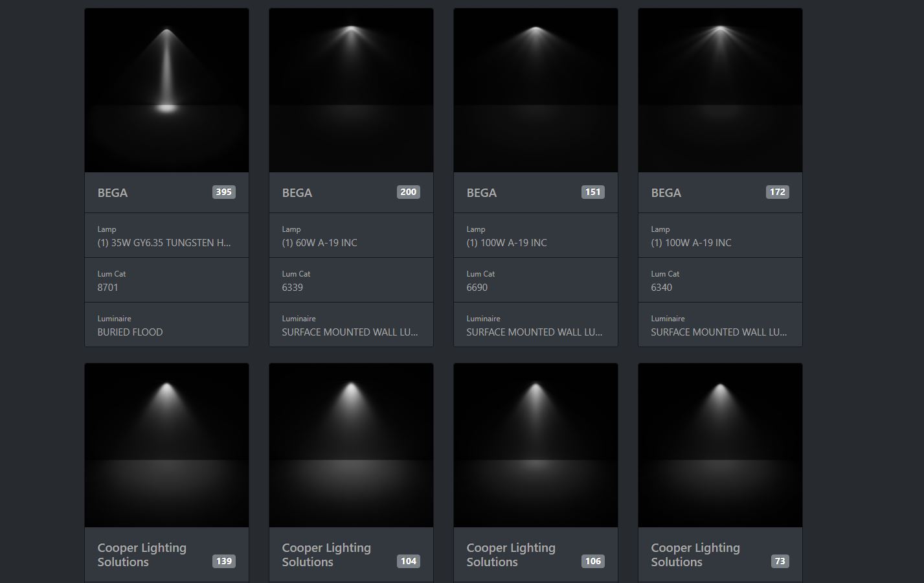Open the BEGA 6340 light preview thumbnail
Screen dimensions: 924x583
click(720, 91)
